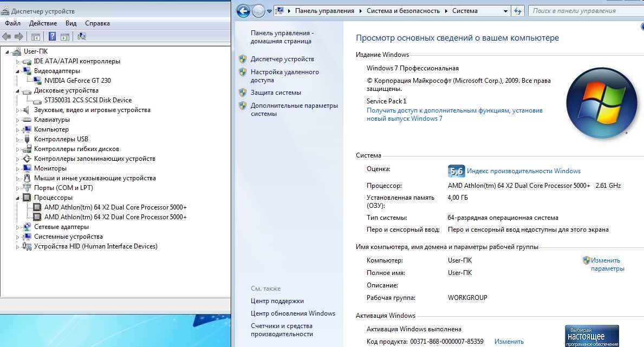The width and height of the screenshot is (644, 347).
Task: Open Счетчики и средства производительности link
Action: pyautogui.click(x=282, y=330)
